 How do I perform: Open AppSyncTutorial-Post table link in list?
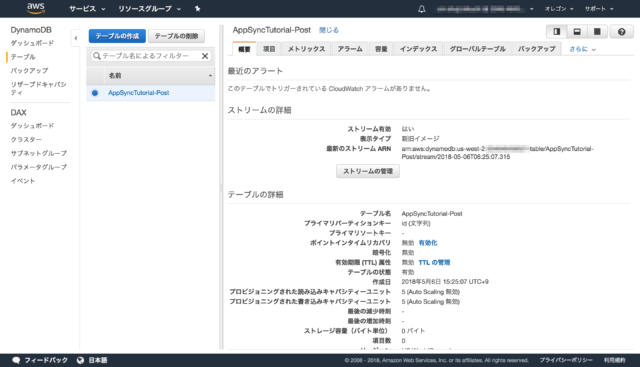point(139,93)
